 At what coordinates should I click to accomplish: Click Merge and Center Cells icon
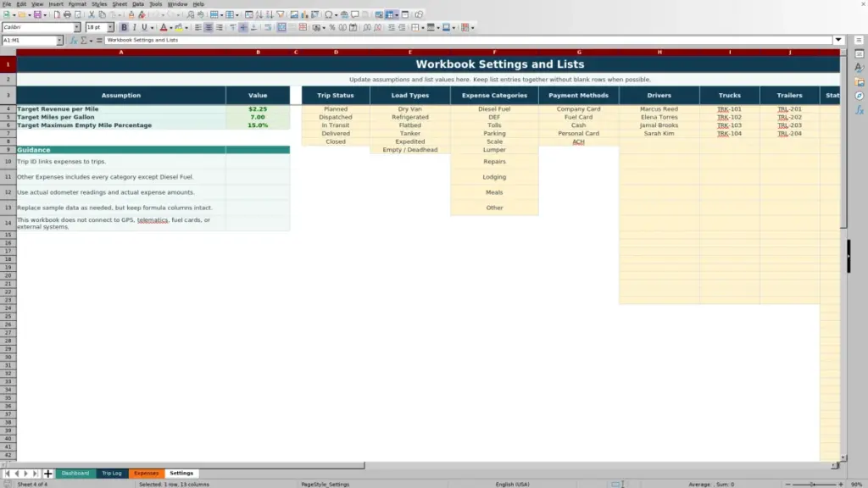(x=281, y=27)
